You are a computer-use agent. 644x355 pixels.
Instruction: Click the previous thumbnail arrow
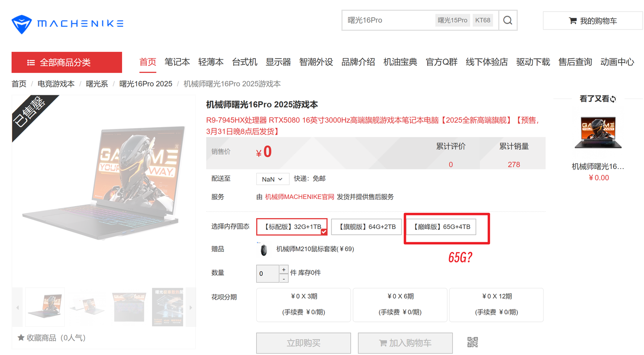[17, 307]
